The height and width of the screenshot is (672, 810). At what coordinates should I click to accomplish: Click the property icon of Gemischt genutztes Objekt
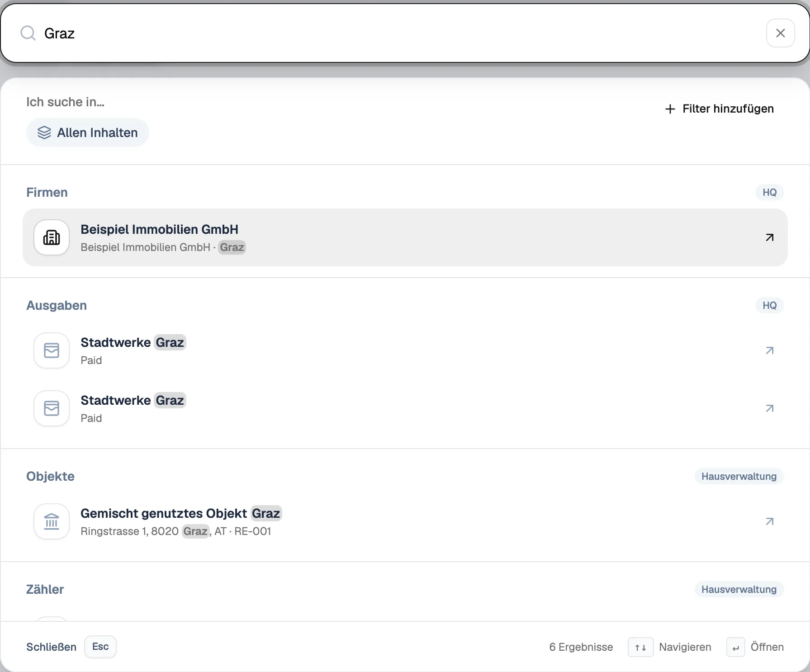pos(52,521)
